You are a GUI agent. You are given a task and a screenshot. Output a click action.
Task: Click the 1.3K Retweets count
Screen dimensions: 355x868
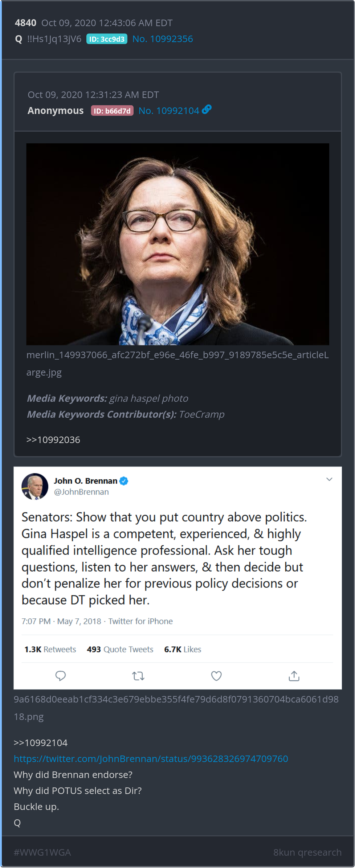pos(50,649)
